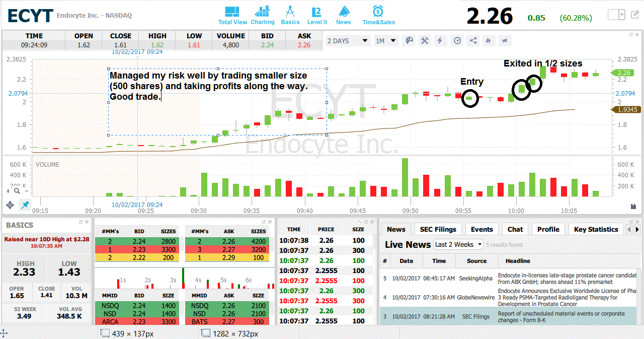Click the VOLUME pane label
Image resolution: width=644 pixels, height=339 pixels.
(47, 165)
